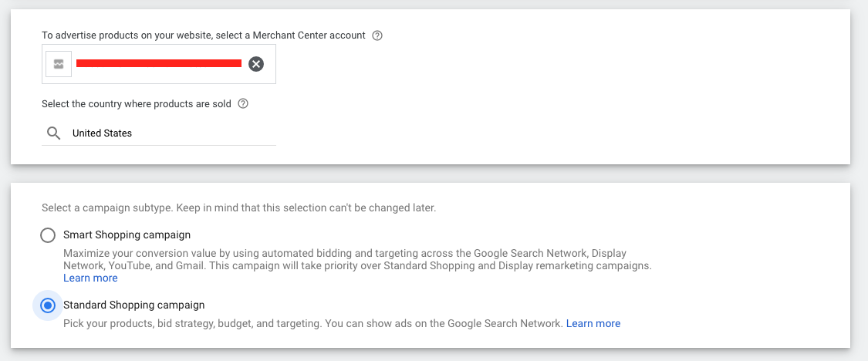Open help for country where products are sold

click(242, 103)
